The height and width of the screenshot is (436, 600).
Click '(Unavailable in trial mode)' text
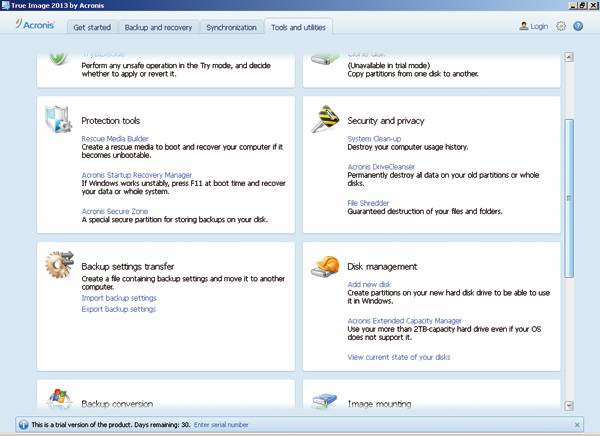[x=389, y=65]
